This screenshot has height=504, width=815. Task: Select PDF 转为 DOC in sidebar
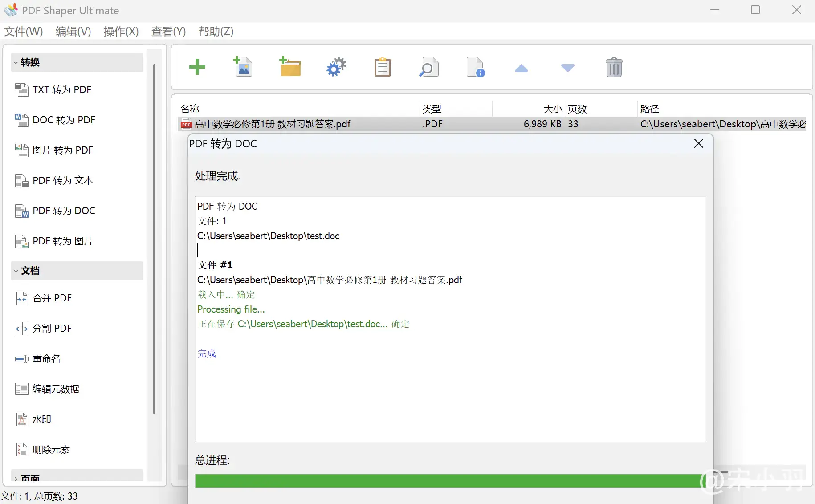coord(64,211)
